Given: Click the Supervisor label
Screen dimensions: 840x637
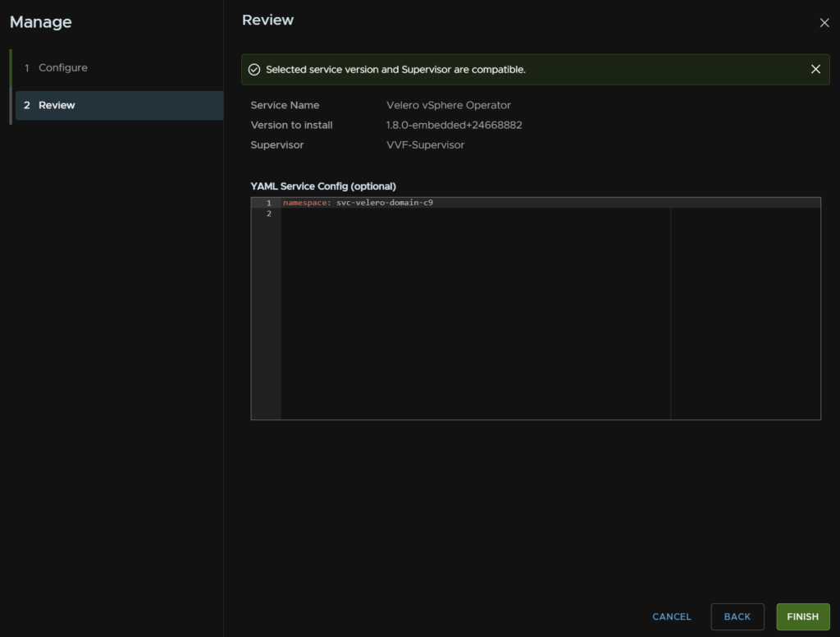Looking at the screenshot, I should click(277, 144).
